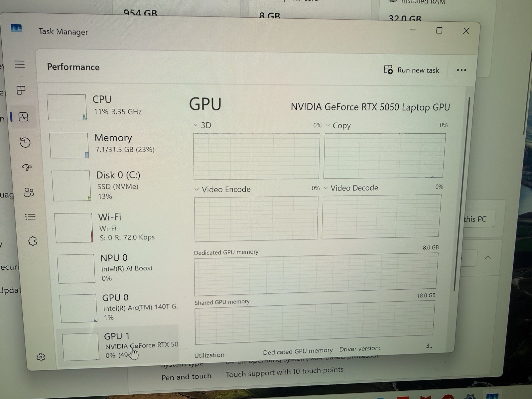
Task: Click Run new task button
Action: tap(411, 70)
